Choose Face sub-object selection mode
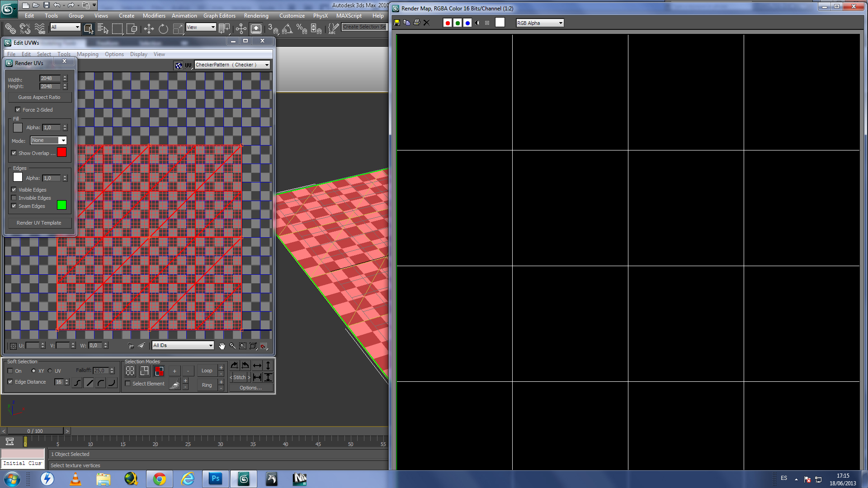868x488 pixels. point(159,371)
